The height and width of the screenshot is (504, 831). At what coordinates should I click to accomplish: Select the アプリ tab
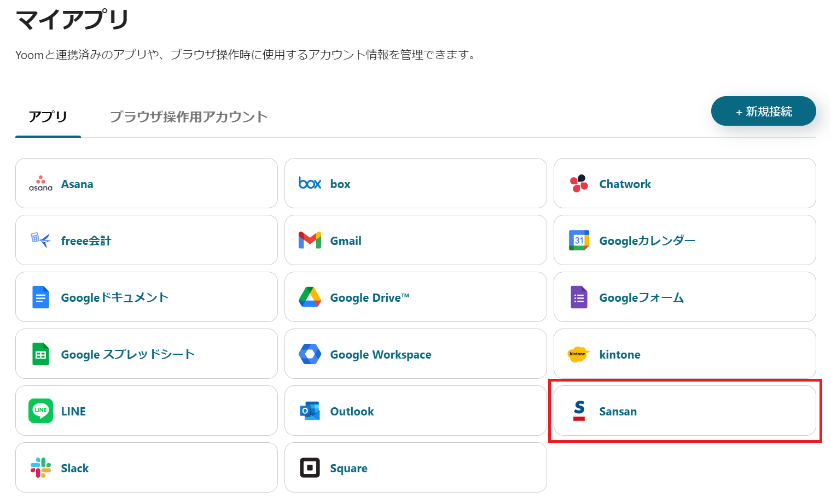pos(48,117)
